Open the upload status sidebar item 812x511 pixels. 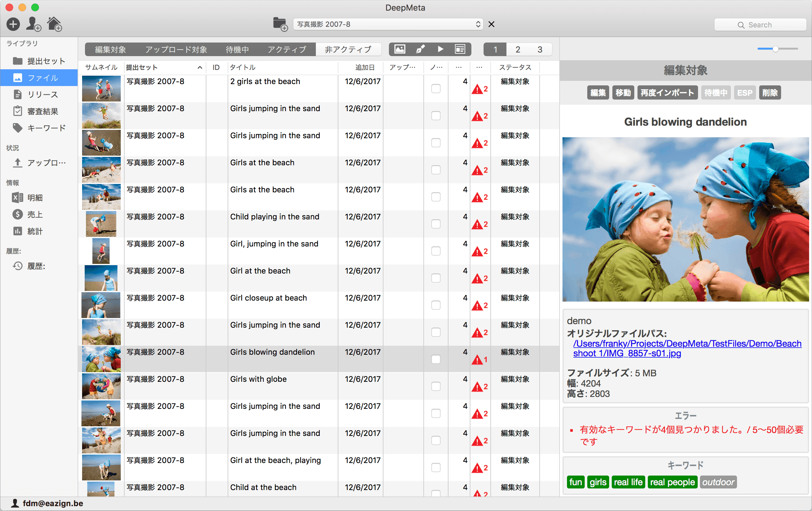pos(39,163)
